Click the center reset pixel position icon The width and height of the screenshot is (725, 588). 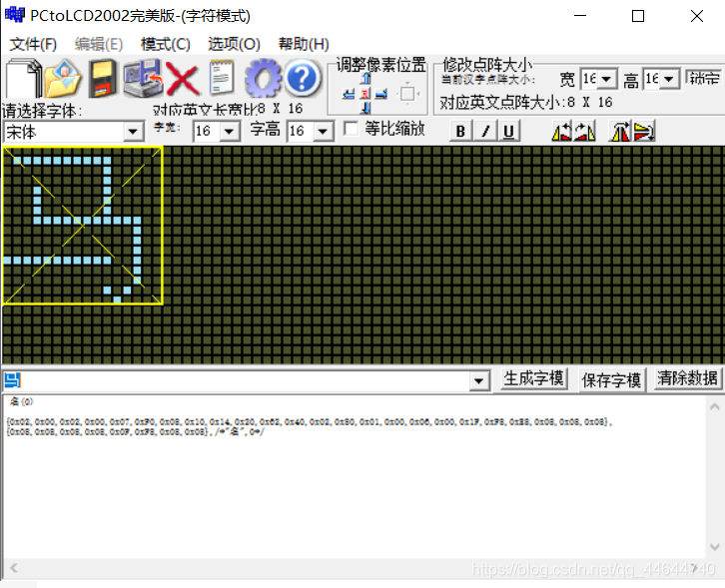[x=365, y=94]
